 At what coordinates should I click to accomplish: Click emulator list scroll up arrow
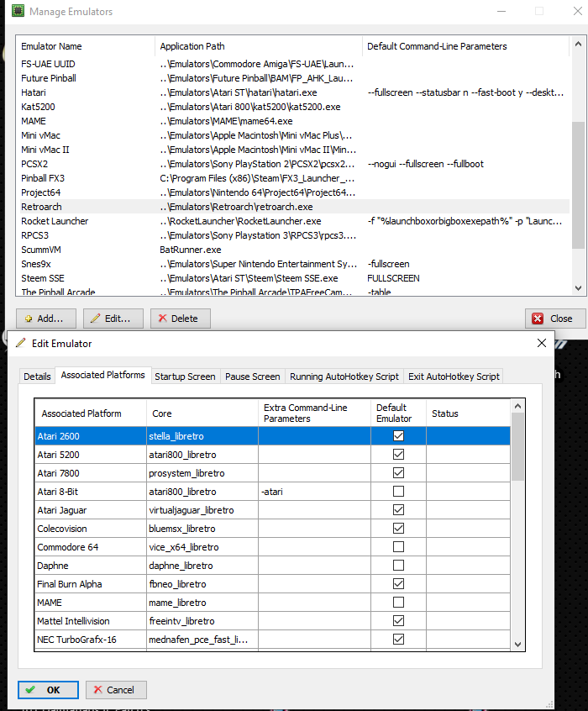[x=578, y=44]
